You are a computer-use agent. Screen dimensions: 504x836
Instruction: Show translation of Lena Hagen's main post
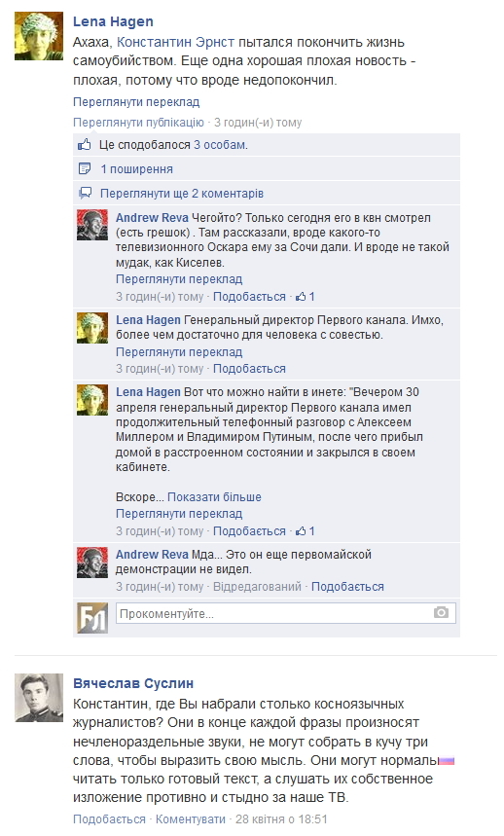tap(136, 102)
